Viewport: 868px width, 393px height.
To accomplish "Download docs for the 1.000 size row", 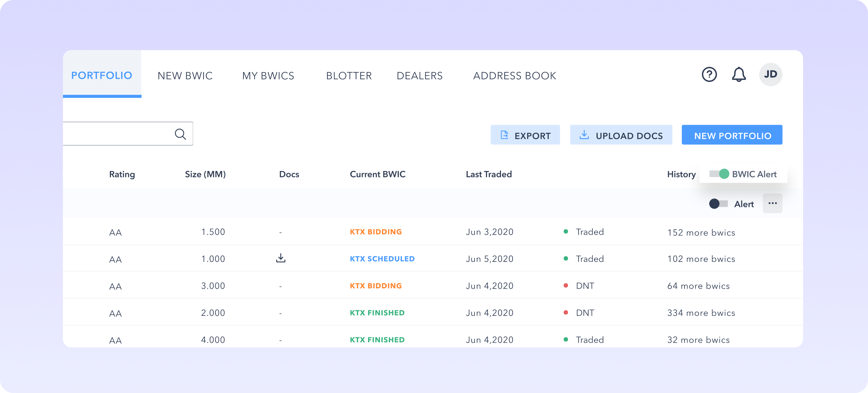I will tap(281, 259).
